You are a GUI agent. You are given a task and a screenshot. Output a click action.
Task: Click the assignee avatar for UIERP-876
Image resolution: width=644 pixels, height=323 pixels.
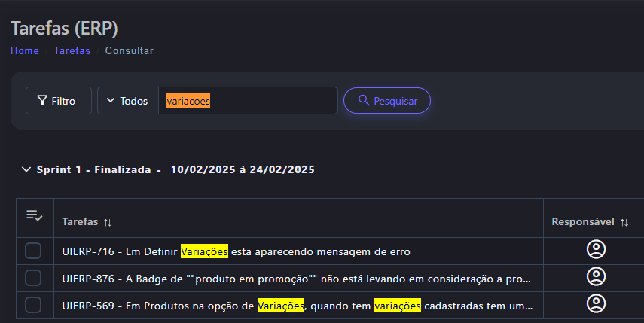[x=596, y=277]
